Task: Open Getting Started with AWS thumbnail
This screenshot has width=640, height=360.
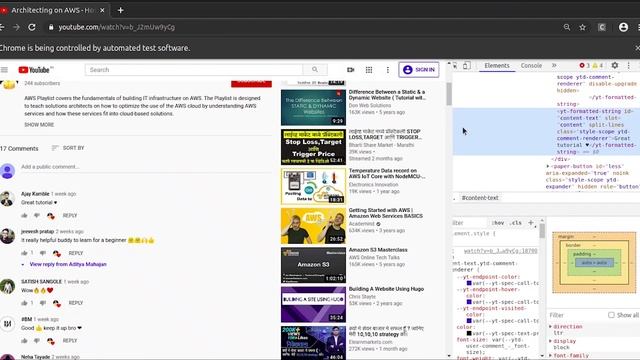Action: [x=313, y=226]
